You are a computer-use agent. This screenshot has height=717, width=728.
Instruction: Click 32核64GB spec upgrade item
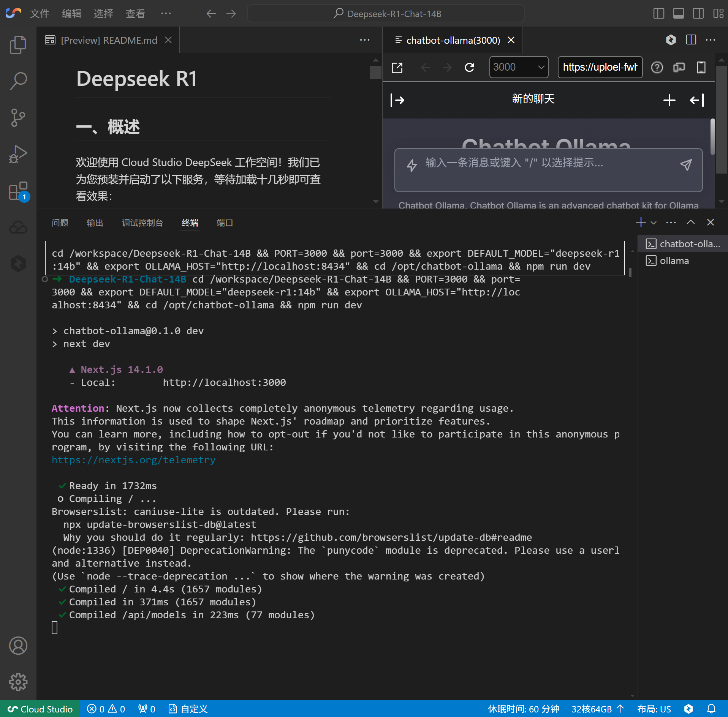click(598, 709)
